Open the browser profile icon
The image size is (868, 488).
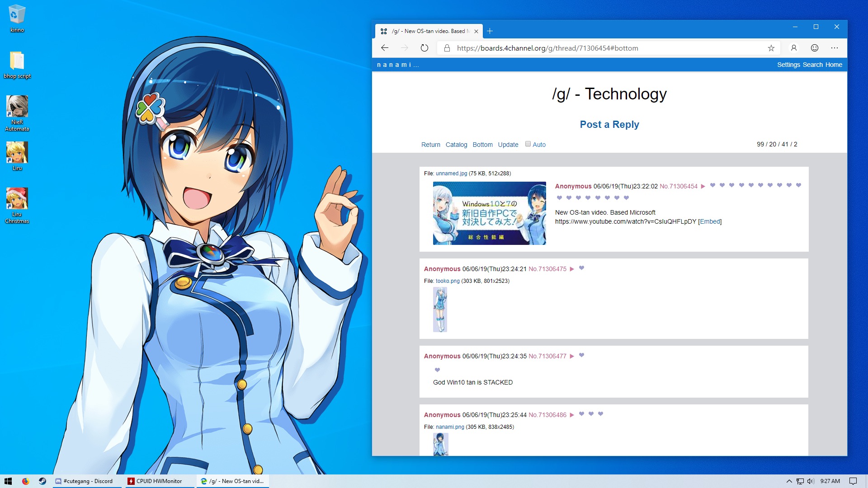pyautogui.click(x=793, y=48)
